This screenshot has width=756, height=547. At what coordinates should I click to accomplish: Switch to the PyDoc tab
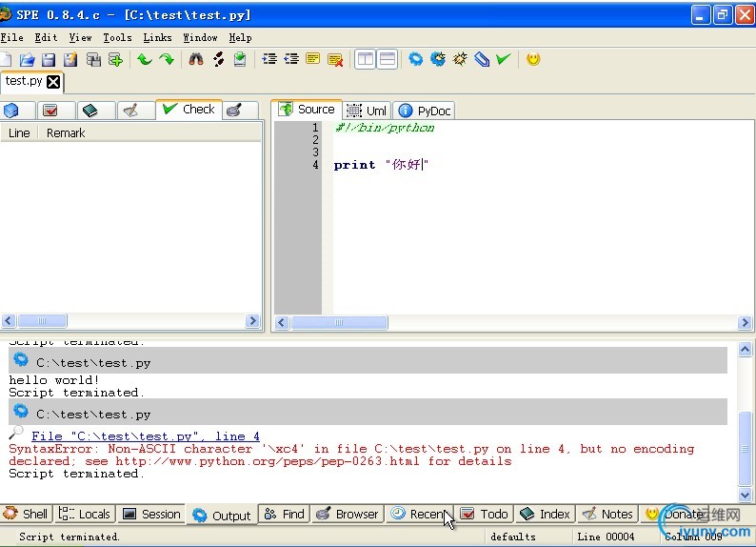(x=425, y=111)
